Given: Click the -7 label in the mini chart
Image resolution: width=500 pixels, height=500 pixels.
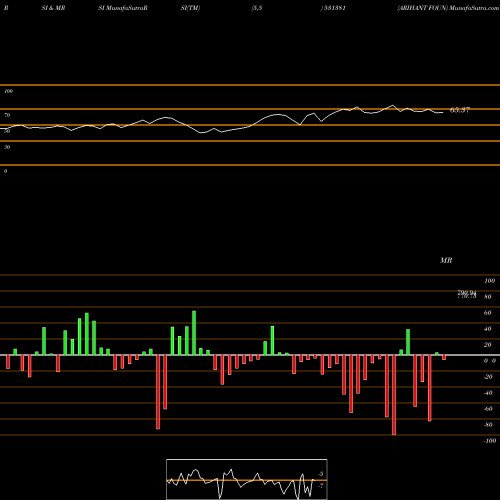Looking at the screenshot, I should tap(320, 486).
